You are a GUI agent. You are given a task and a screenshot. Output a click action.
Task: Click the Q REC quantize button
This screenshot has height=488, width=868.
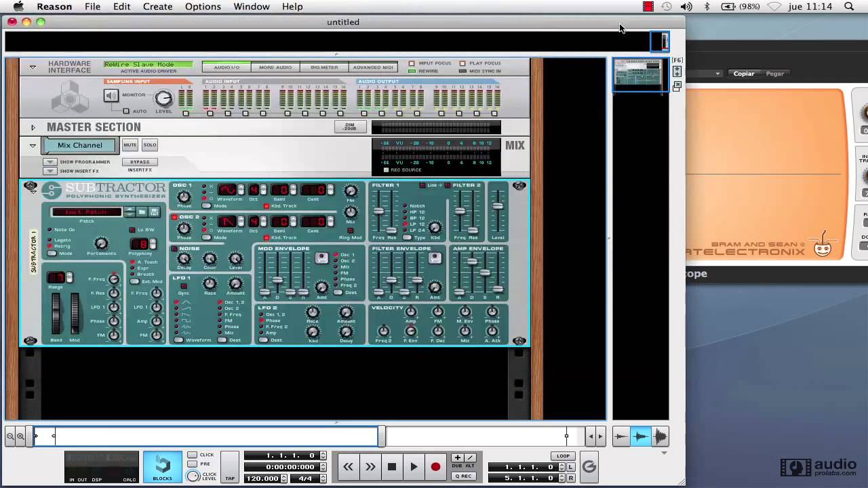pyautogui.click(x=464, y=476)
